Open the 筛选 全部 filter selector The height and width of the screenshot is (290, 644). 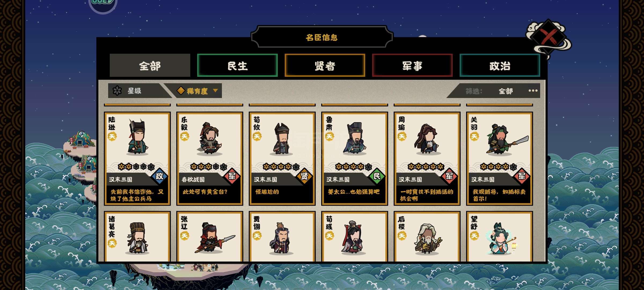tap(506, 91)
